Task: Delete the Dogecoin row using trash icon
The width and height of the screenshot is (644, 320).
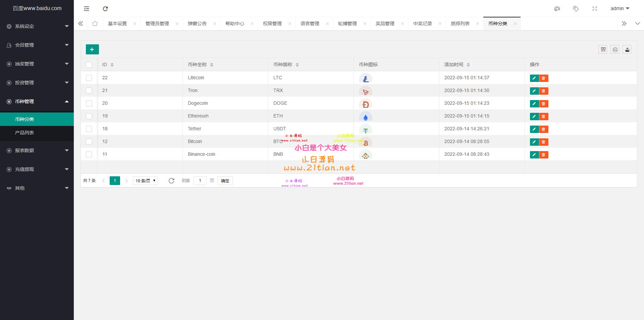Action: pyautogui.click(x=543, y=104)
